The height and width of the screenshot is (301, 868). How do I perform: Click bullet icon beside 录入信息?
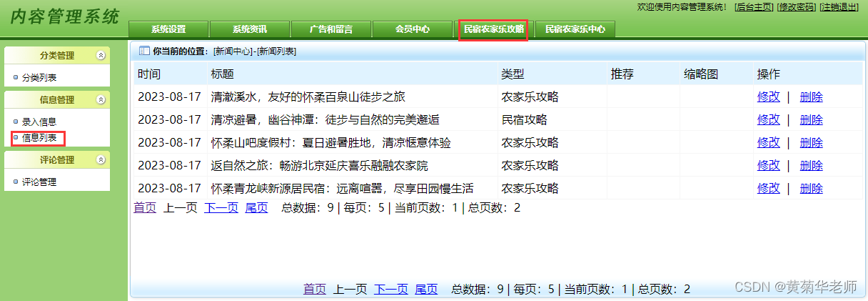click(x=16, y=122)
